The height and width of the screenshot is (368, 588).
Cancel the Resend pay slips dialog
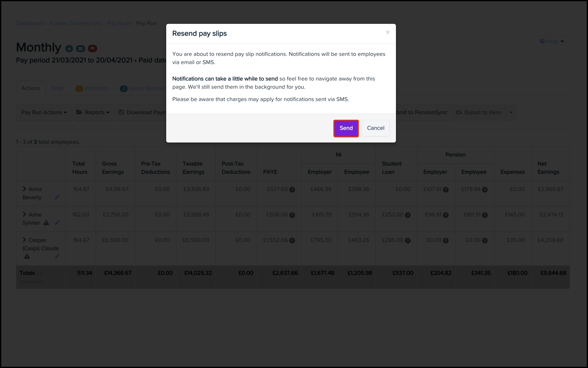click(x=375, y=128)
